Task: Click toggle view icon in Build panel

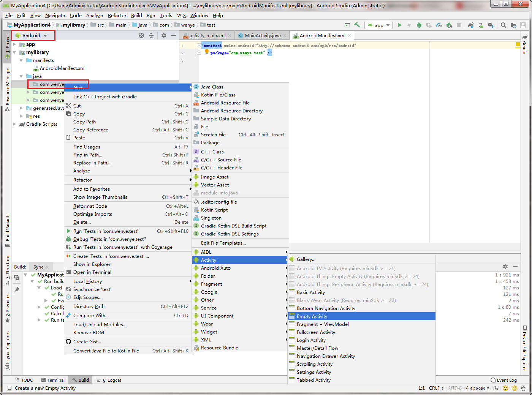Action: point(17,278)
